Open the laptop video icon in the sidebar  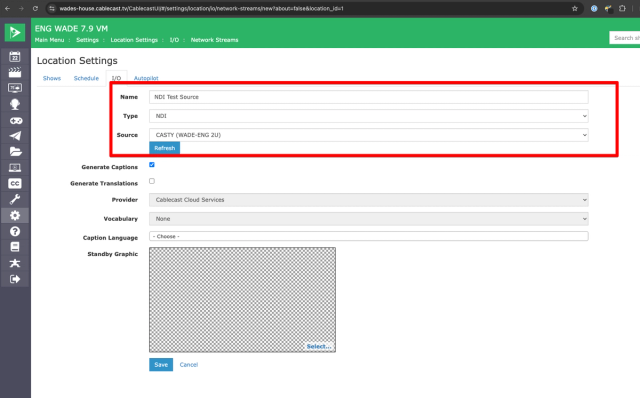[15, 168]
